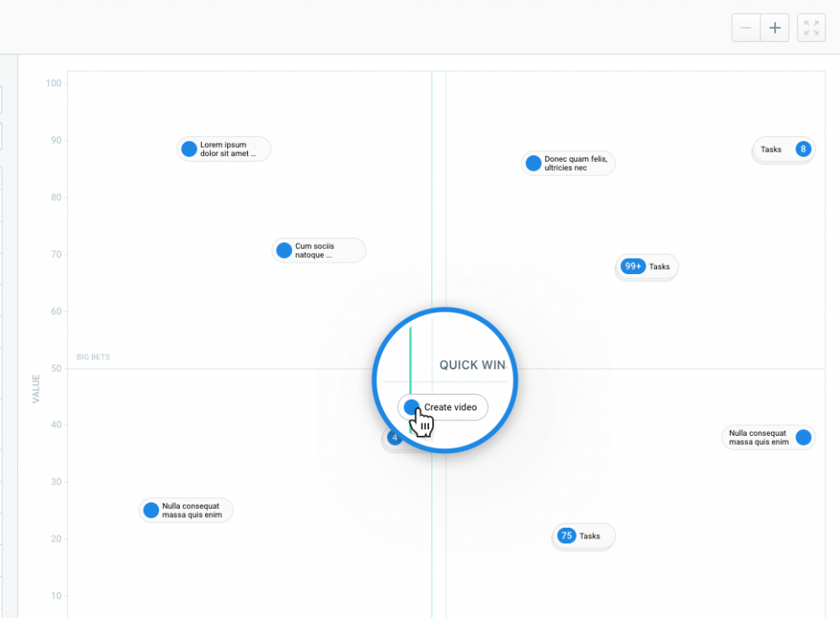Click the blue dot on the Lorem ipsum card
This screenshot has height=618, width=840.
click(189, 149)
